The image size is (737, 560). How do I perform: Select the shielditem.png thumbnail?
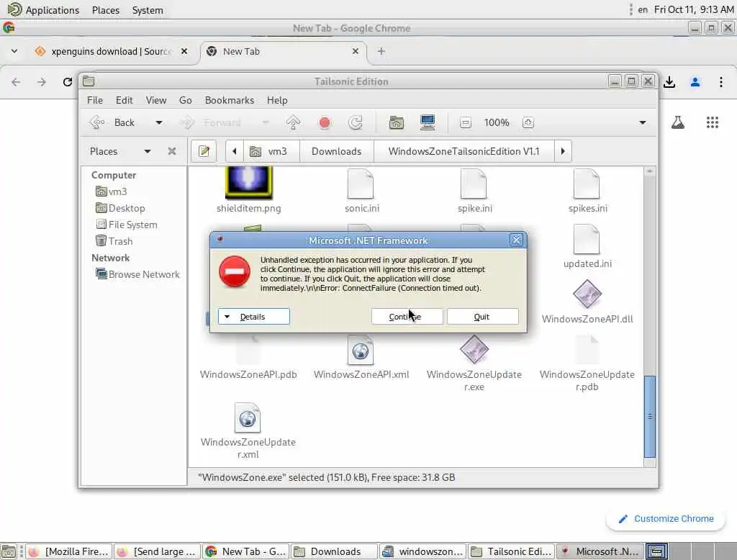(x=248, y=184)
